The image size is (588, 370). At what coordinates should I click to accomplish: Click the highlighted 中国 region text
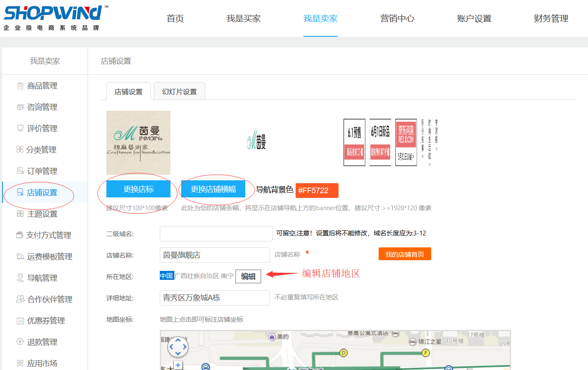167,276
